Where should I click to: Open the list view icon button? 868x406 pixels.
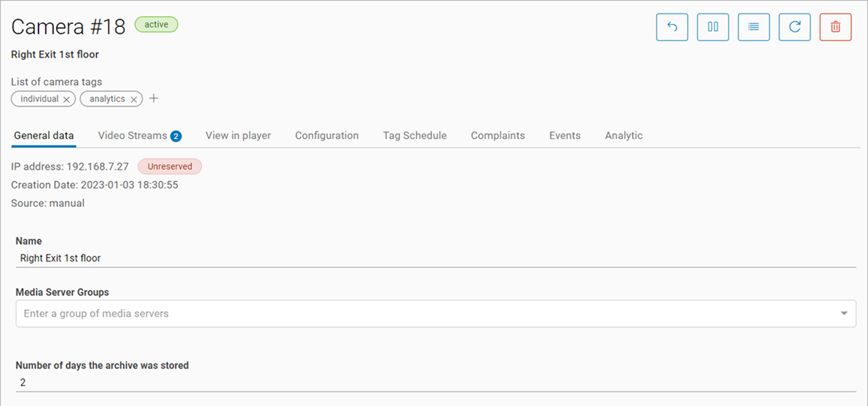tap(753, 27)
